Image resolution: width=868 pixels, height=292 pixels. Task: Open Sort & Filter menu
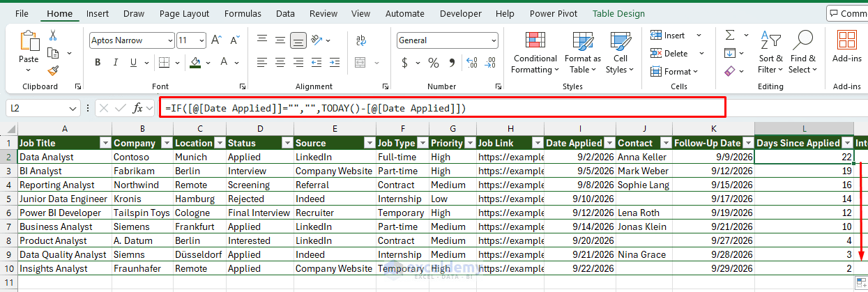tap(771, 53)
